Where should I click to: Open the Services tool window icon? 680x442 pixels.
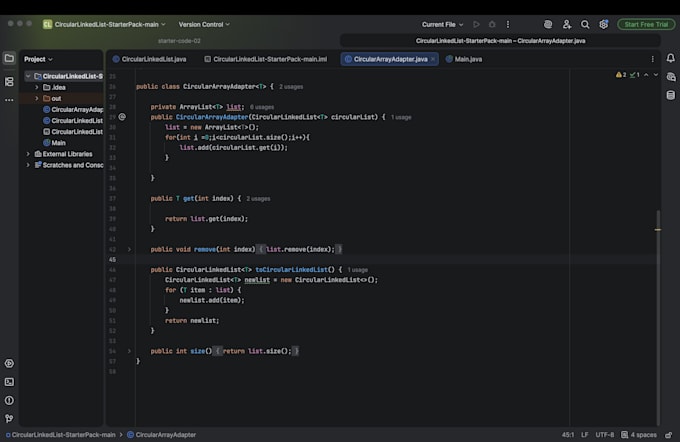click(x=9, y=363)
